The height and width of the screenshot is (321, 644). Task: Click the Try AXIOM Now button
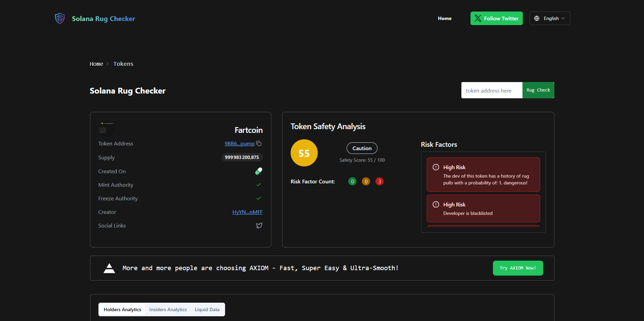(518, 268)
